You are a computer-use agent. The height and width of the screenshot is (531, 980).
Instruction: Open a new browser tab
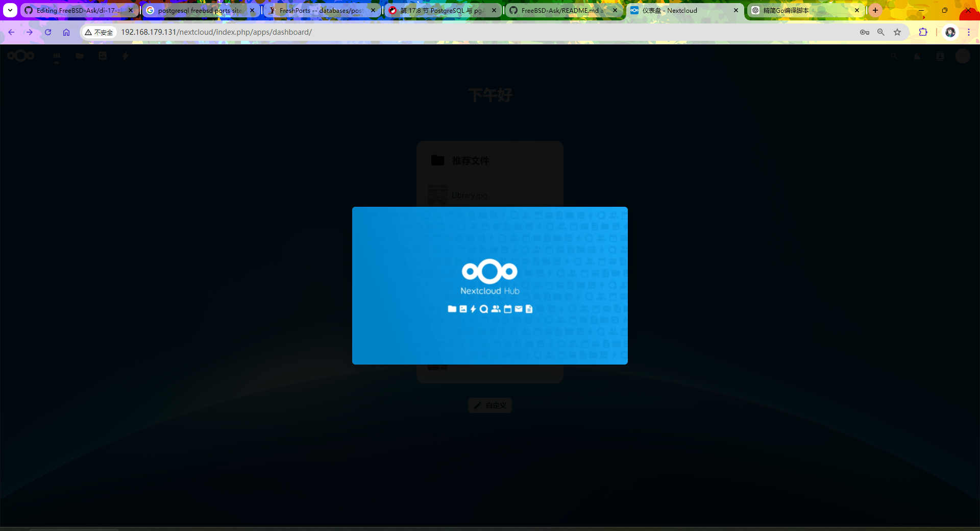pos(875,10)
